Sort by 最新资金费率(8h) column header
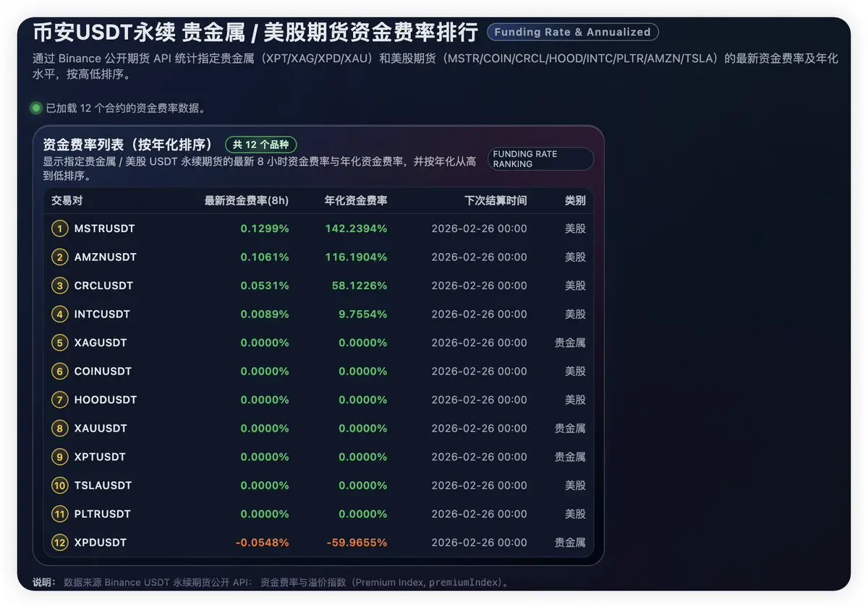 point(247,200)
